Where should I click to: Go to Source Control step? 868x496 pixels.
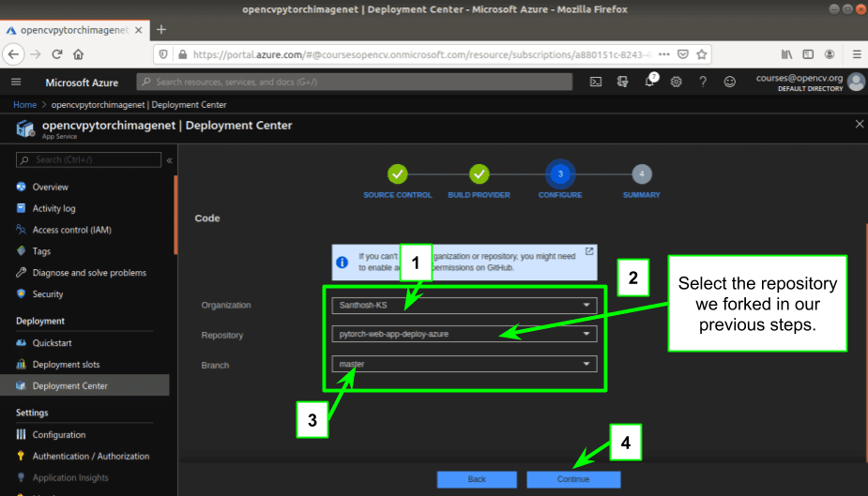[x=398, y=174]
